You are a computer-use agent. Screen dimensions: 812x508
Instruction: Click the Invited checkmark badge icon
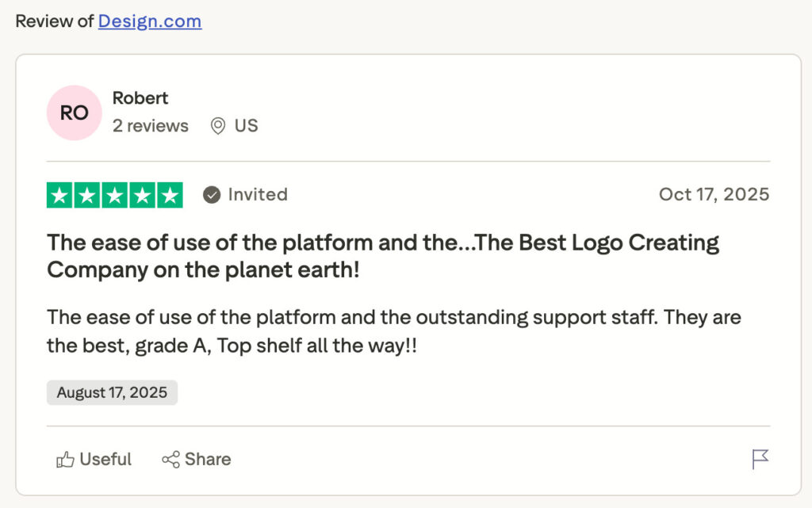click(212, 195)
